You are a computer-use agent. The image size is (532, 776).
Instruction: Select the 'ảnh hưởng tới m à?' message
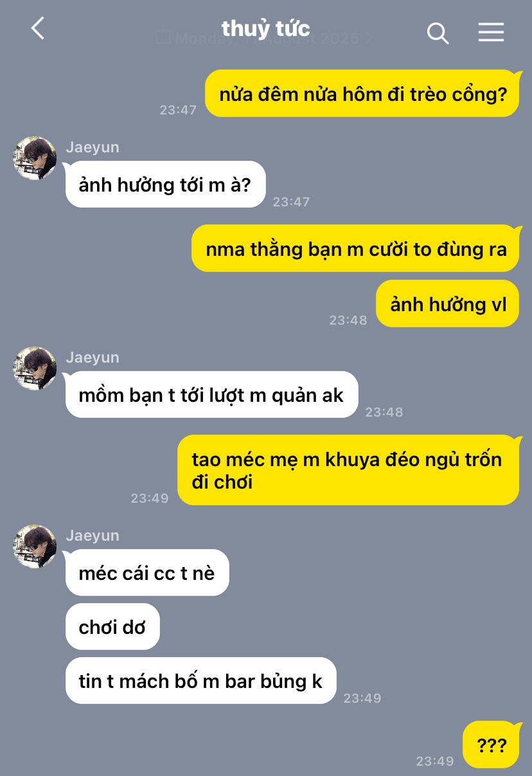165,185
